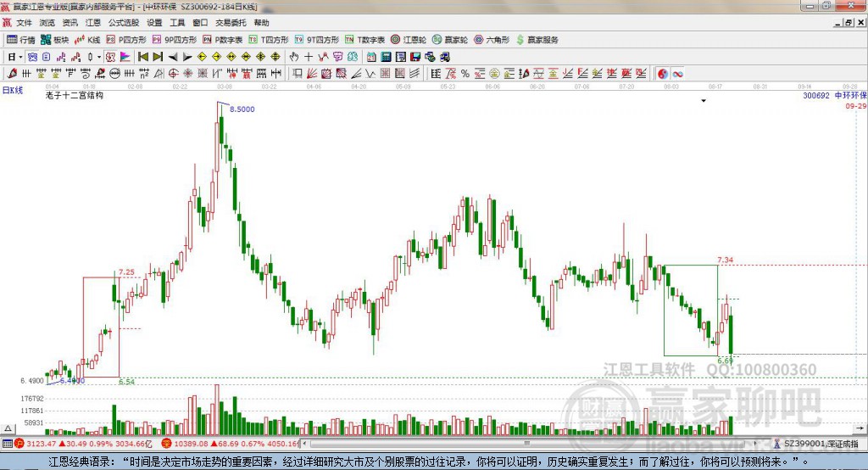Open the 9P四方形 tool
The image size is (868, 470).
(175, 40)
